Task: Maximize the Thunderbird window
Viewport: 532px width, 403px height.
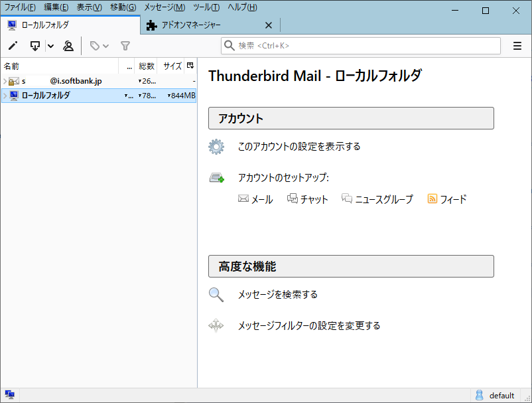Action: (486, 11)
